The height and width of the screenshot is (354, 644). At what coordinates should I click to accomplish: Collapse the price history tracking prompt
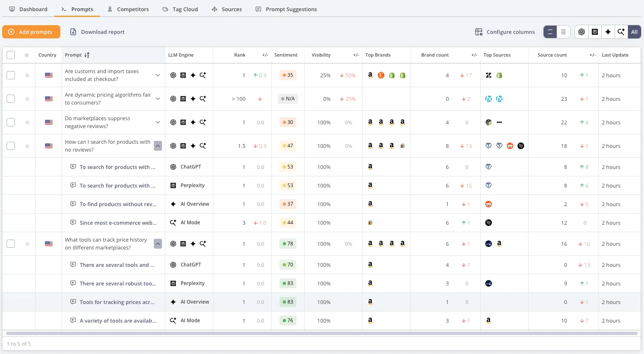click(157, 244)
